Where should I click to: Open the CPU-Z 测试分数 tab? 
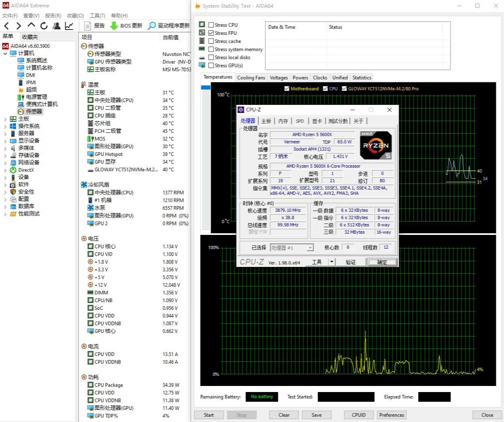point(338,121)
